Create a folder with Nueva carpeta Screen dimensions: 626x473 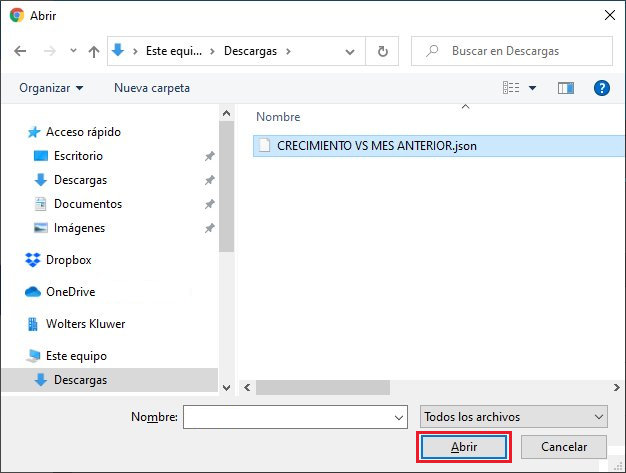coord(152,88)
